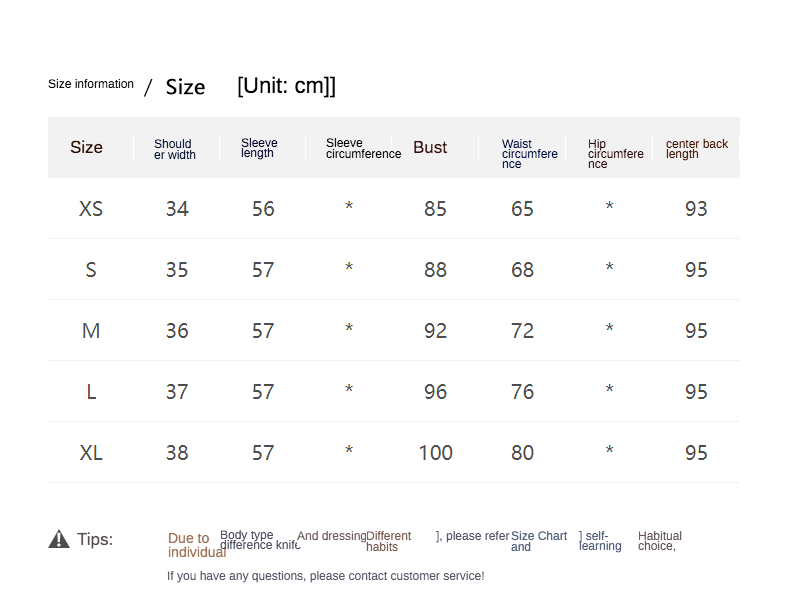Viewport: 789px width, 602px height.
Task: Click the shoulder width value 34
Action: (x=177, y=209)
